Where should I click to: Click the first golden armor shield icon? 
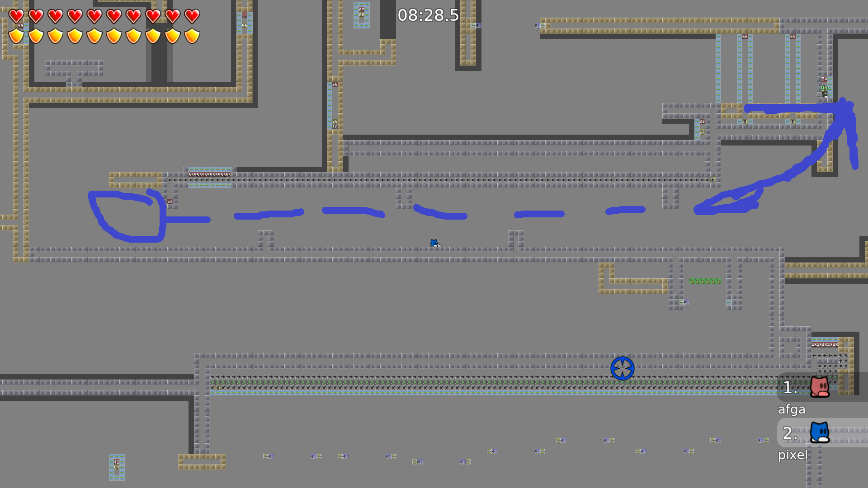click(16, 36)
